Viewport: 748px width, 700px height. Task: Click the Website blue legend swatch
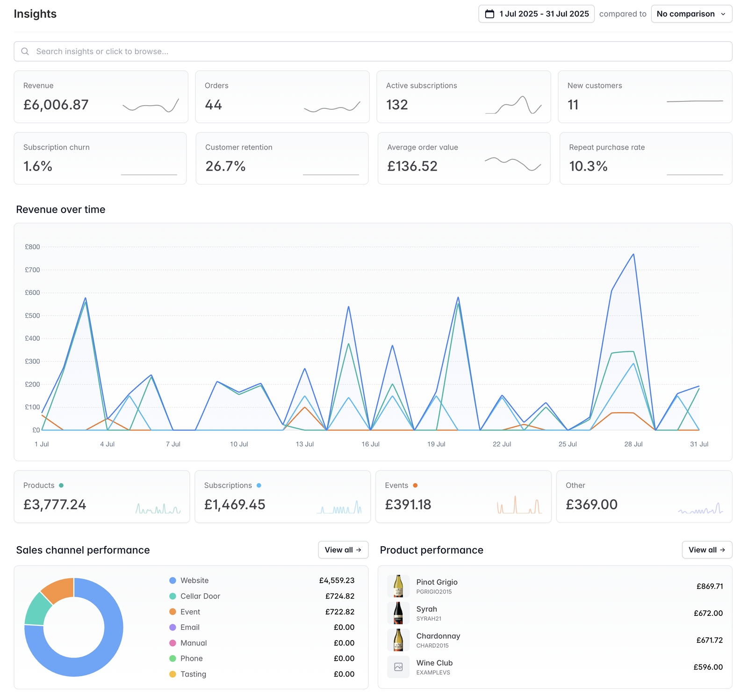pos(173,580)
